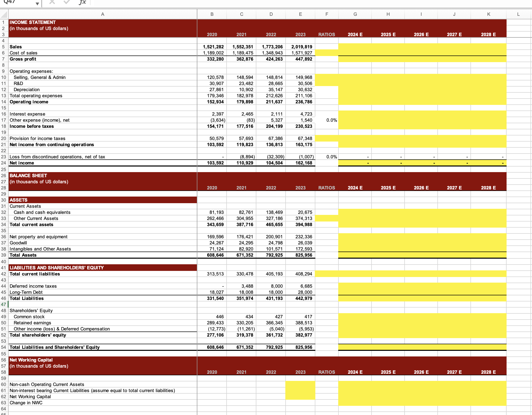
Task: Open the Name Box dropdown arrow
Action: [x=37, y=3]
